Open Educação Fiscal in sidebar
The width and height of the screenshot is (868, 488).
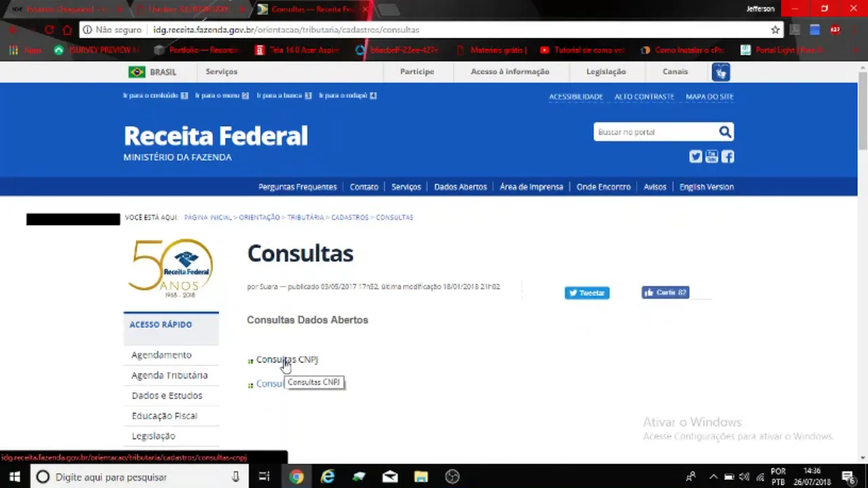(165, 416)
